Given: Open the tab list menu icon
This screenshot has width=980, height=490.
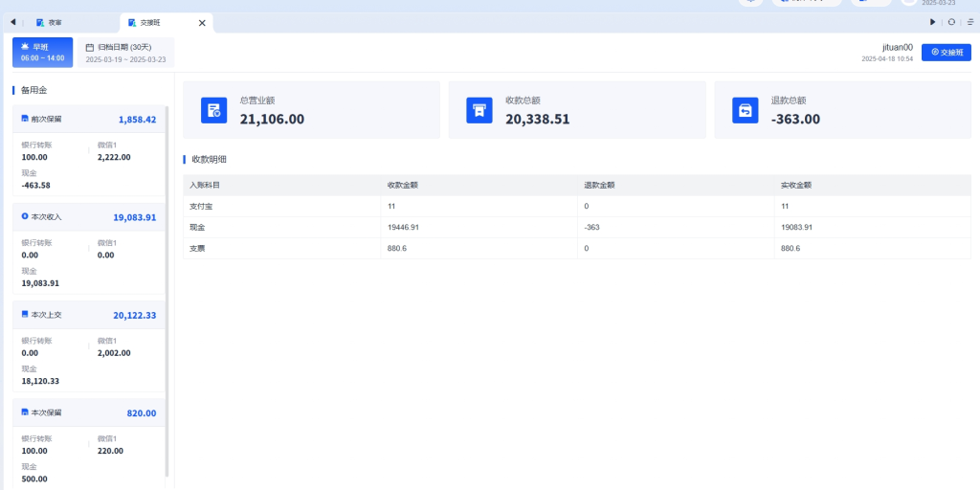Looking at the screenshot, I should 968,22.
